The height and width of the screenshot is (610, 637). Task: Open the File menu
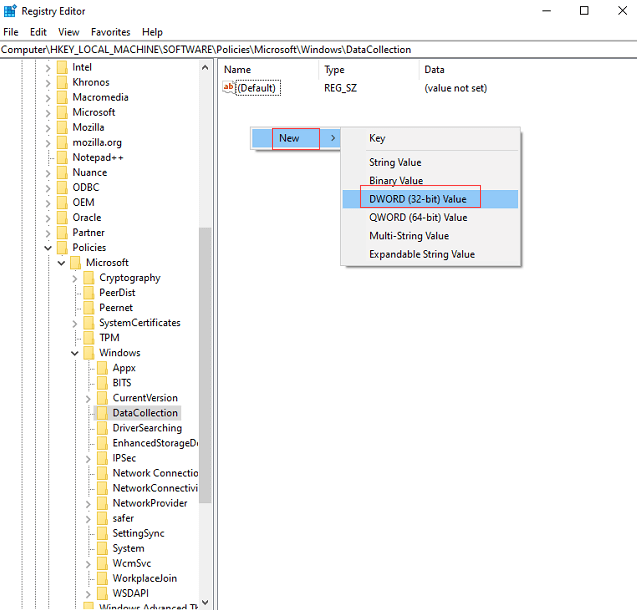click(11, 32)
